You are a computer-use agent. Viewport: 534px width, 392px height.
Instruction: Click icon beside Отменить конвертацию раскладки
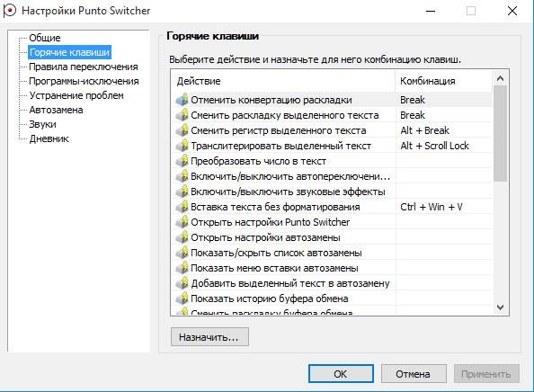[182, 100]
